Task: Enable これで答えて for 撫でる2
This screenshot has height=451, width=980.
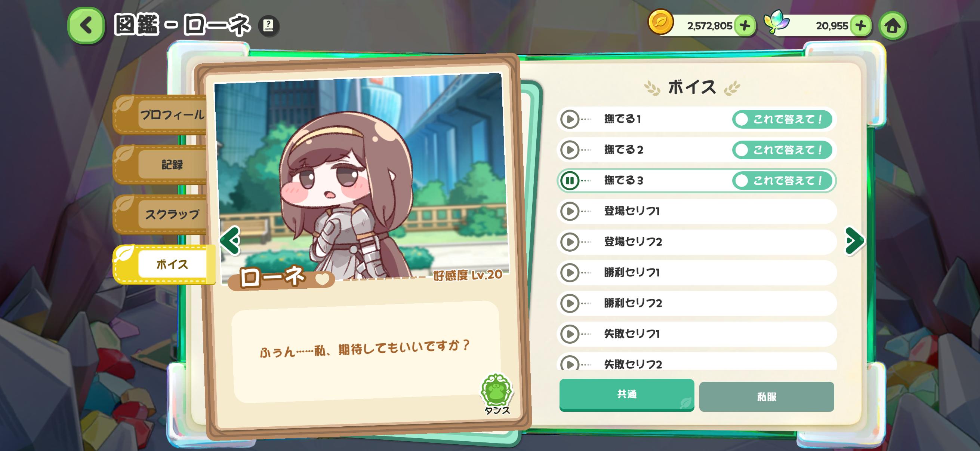Action: [x=782, y=150]
